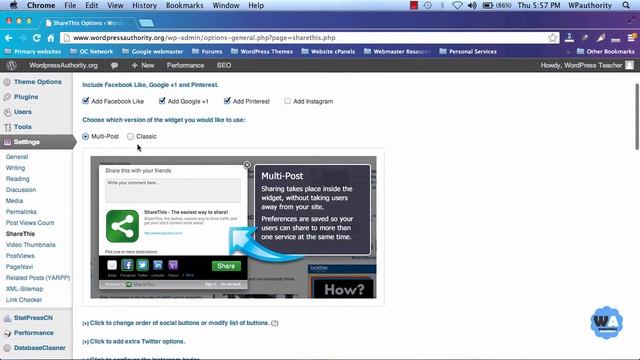Open Theme Options in the sidebar

[x=37, y=82]
